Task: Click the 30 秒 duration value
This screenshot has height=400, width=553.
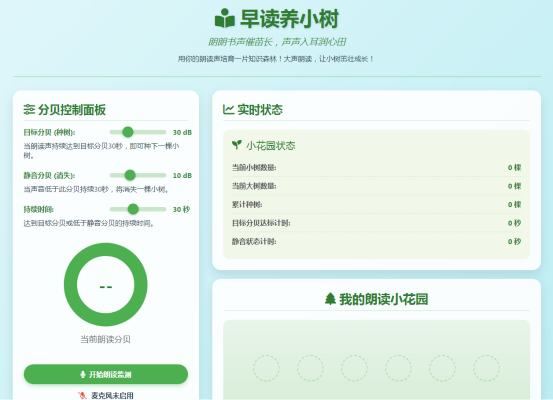Action: coord(181,210)
